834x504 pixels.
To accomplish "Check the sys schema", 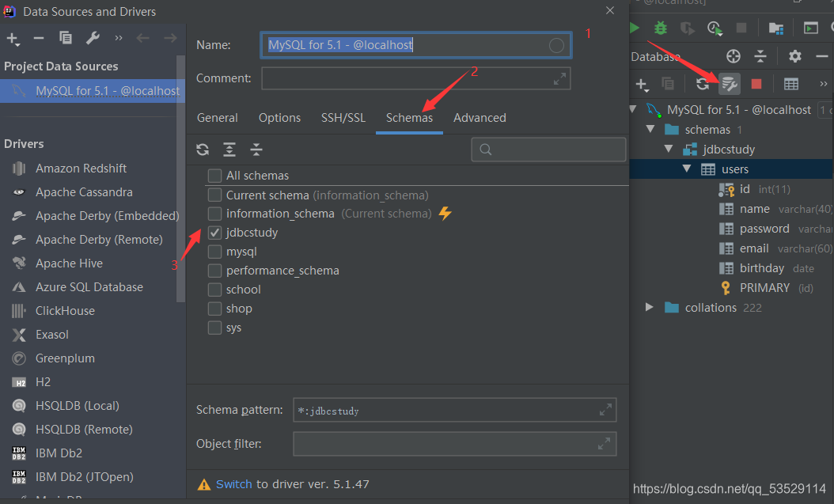I will [x=215, y=328].
